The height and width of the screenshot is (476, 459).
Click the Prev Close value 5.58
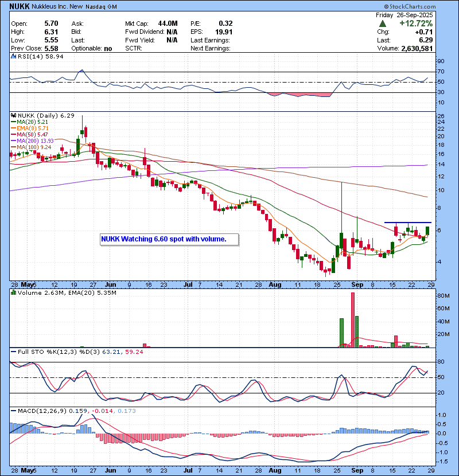click(x=51, y=48)
